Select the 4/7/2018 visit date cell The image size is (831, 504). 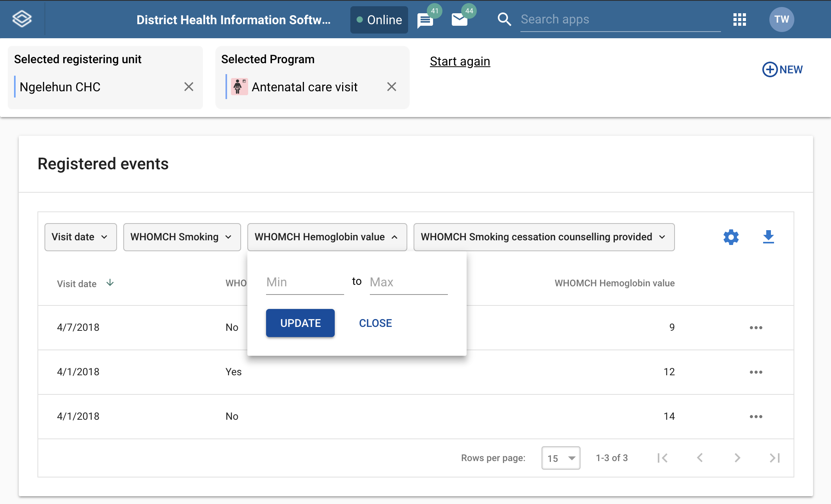click(x=78, y=327)
